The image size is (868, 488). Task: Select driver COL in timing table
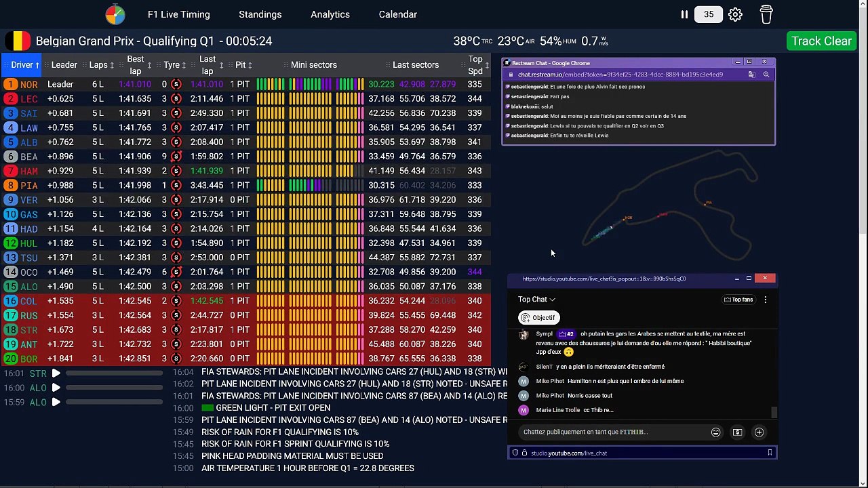[x=29, y=301]
